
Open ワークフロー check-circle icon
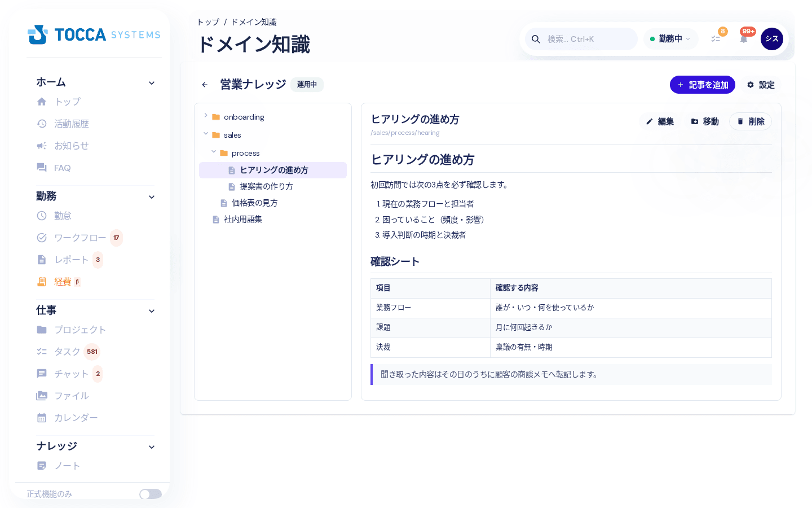[x=42, y=238]
